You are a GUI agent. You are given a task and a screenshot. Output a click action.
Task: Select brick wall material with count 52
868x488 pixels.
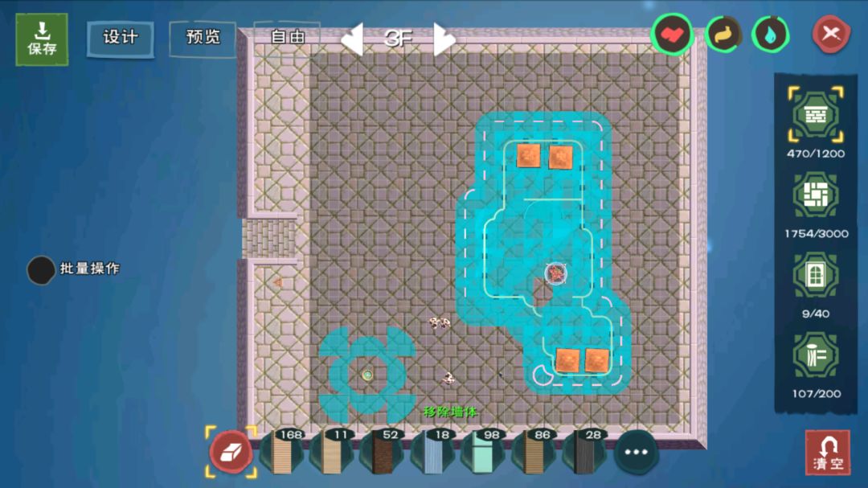click(382, 452)
